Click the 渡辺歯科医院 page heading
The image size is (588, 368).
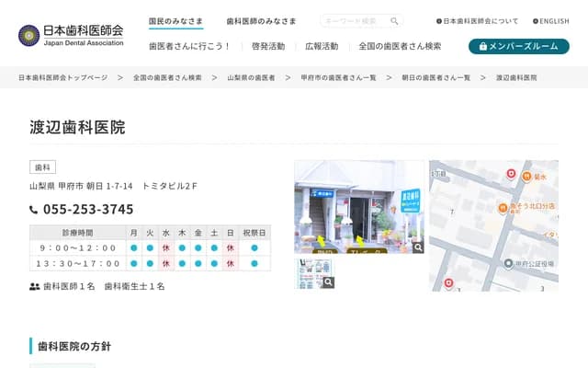(77, 127)
